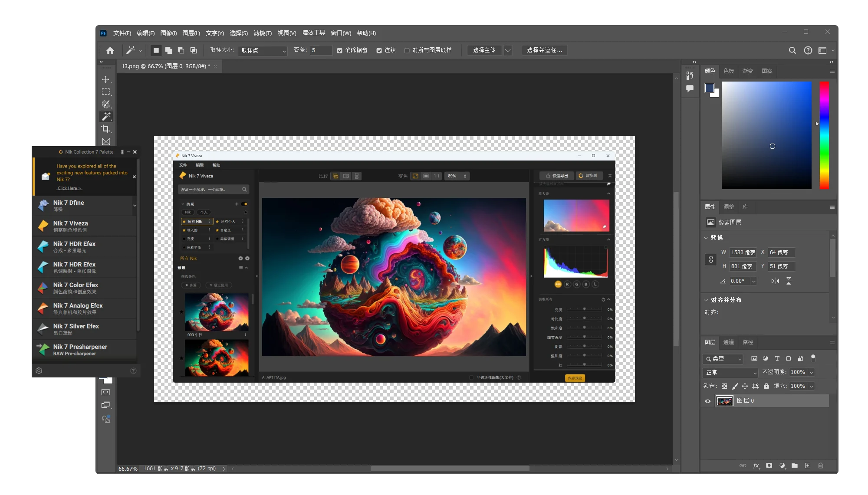This screenshot has height=495, width=868.
Task: Select the Magic Wand tool in toolbox
Action: 105,116
